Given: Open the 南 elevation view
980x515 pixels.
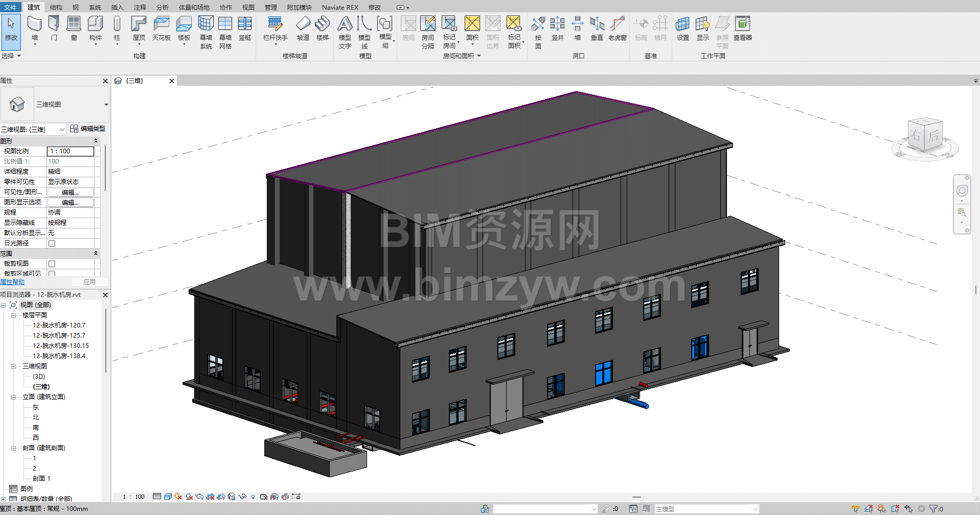Looking at the screenshot, I should pyautogui.click(x=36, y=428).
